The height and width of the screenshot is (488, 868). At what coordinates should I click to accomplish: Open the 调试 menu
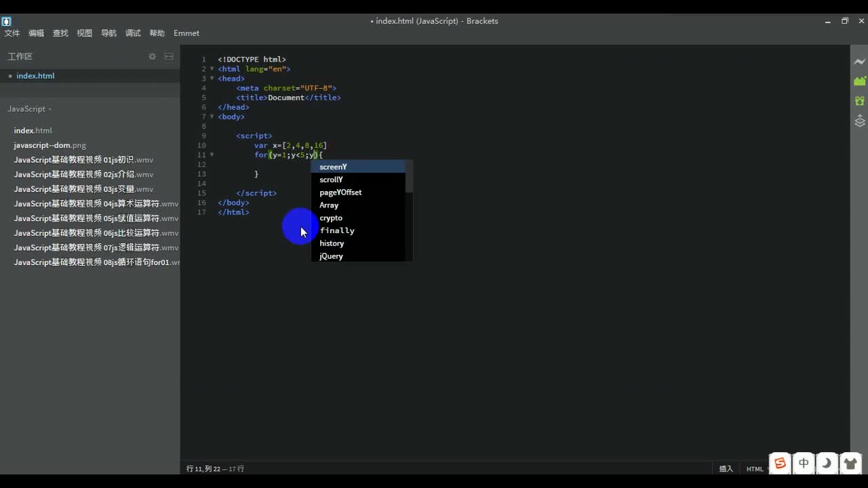[132, 33]
